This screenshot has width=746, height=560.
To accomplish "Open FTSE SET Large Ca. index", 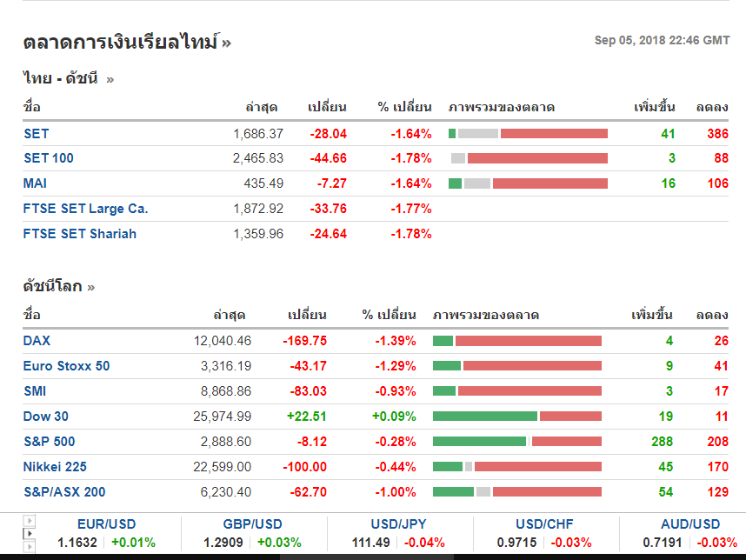I will 86,209.
